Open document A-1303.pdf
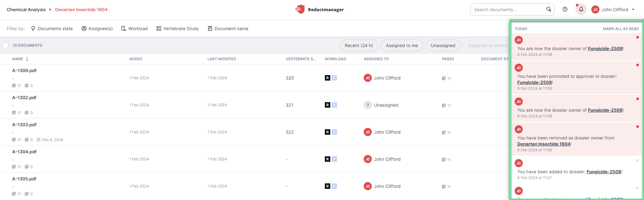Screen dimensions: 644x200 (24, 125)
